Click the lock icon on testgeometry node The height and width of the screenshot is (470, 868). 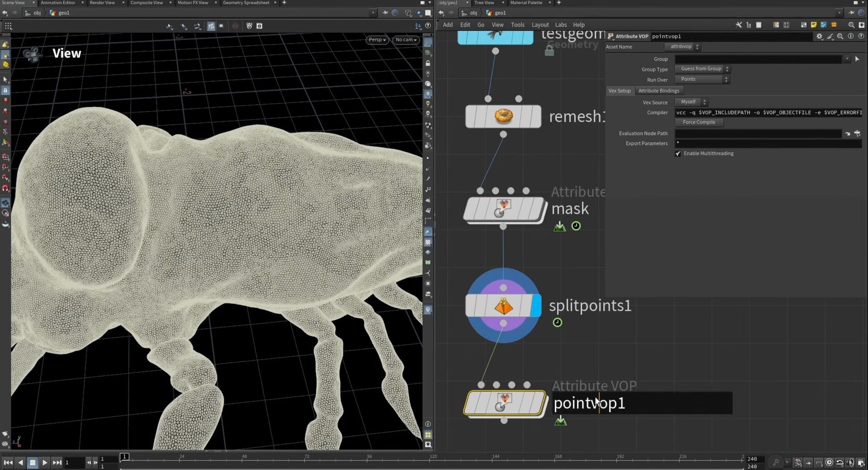pos(549,51)
